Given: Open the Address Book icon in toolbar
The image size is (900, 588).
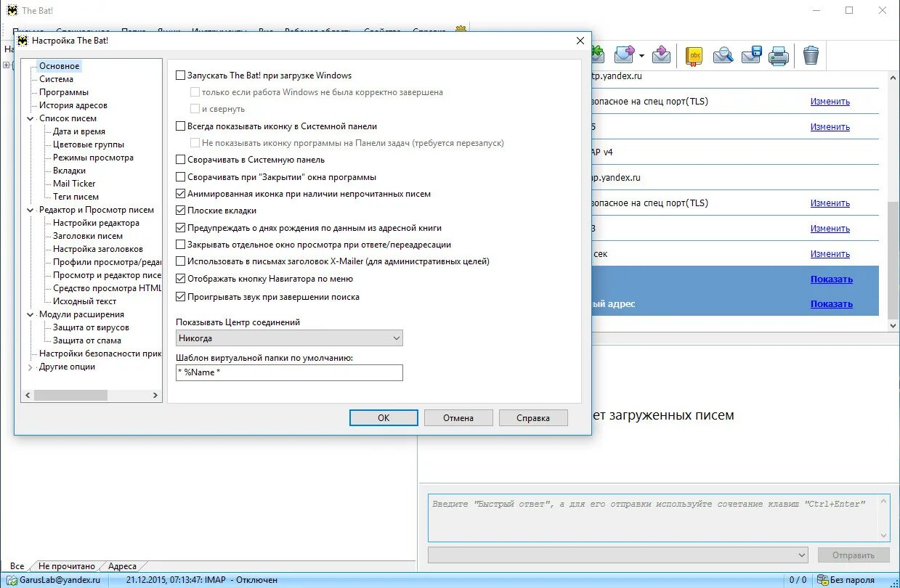Looking at the screenshot, I should [x=694, y=55].
